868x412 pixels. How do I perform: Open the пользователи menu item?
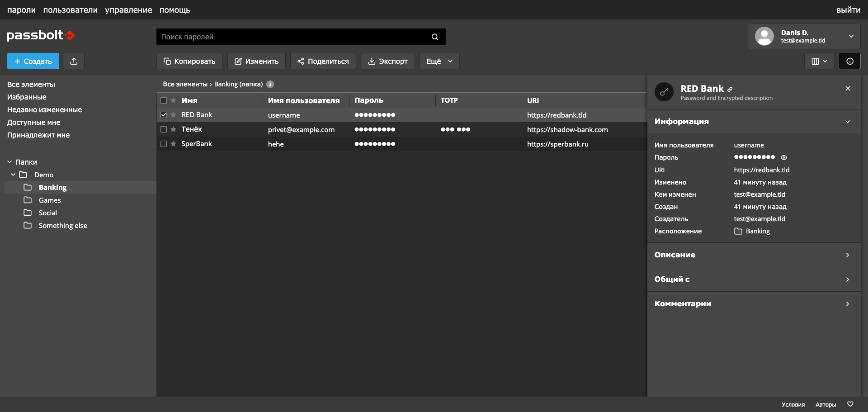tap(70, 10)
